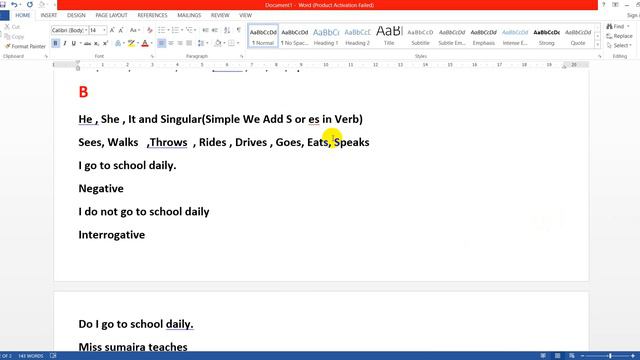
Task: Grow the font size
Action: pos(112,30)
